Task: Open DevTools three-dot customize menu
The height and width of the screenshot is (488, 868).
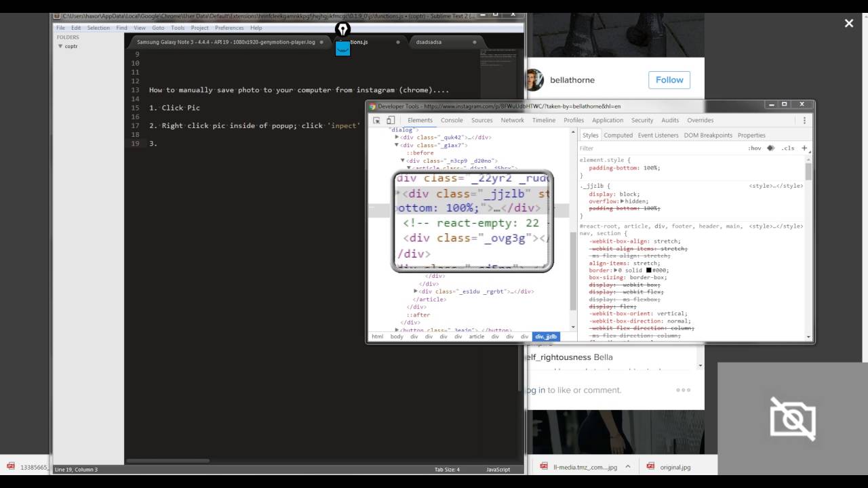Action: pyautogui.click(x=805, y=120)
